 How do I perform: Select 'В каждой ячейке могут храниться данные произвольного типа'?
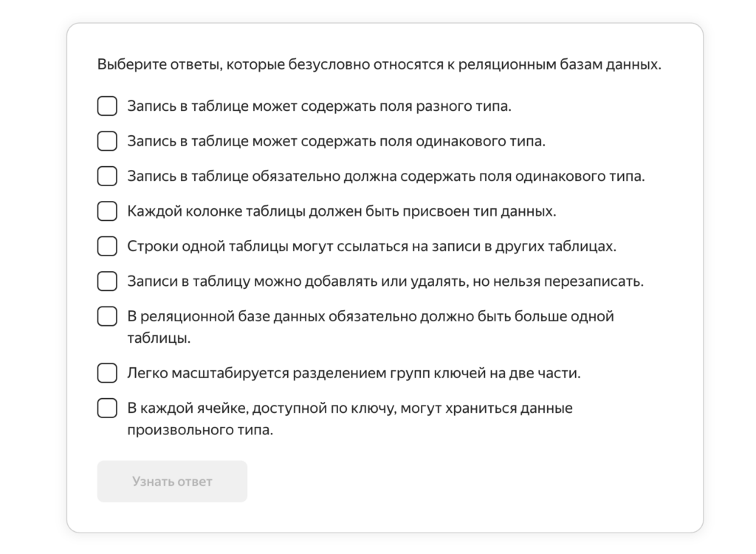tap(106, 408)
